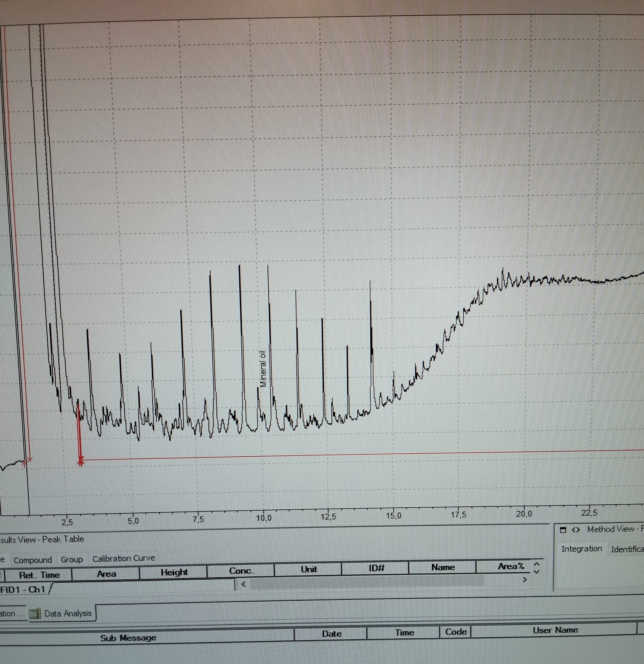Viewport: 644px width, 664px height.
Task: Click the User Name log column header
Action: pyautogui.click(x=555, y=630)
